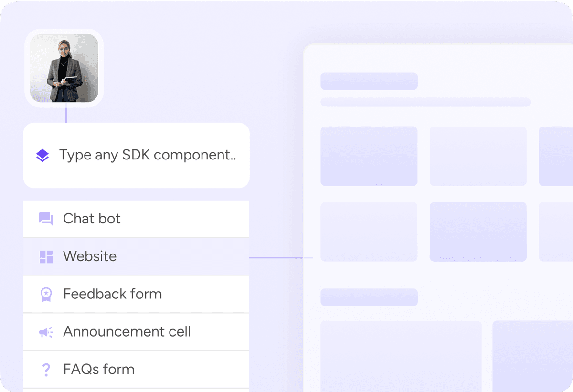Open the large bottom-left preview card
The height and width of the screenshot is (392, 573).
(x=401, y=356)
